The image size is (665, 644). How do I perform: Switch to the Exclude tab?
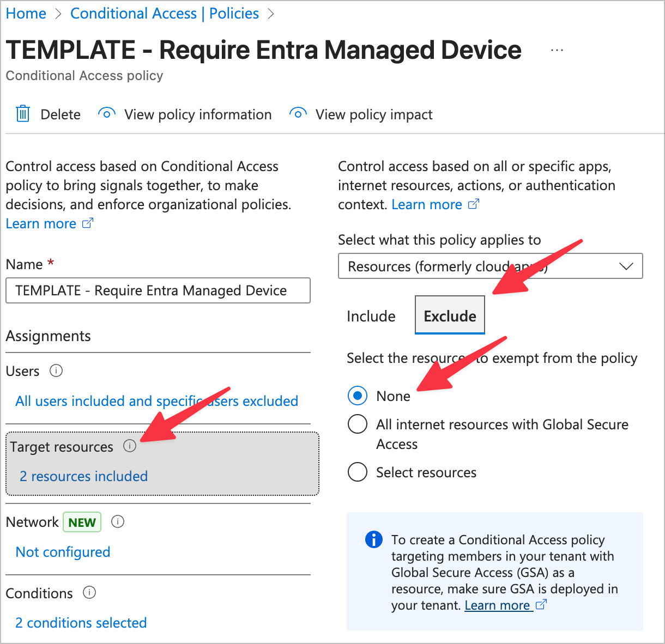click(450, 315)
